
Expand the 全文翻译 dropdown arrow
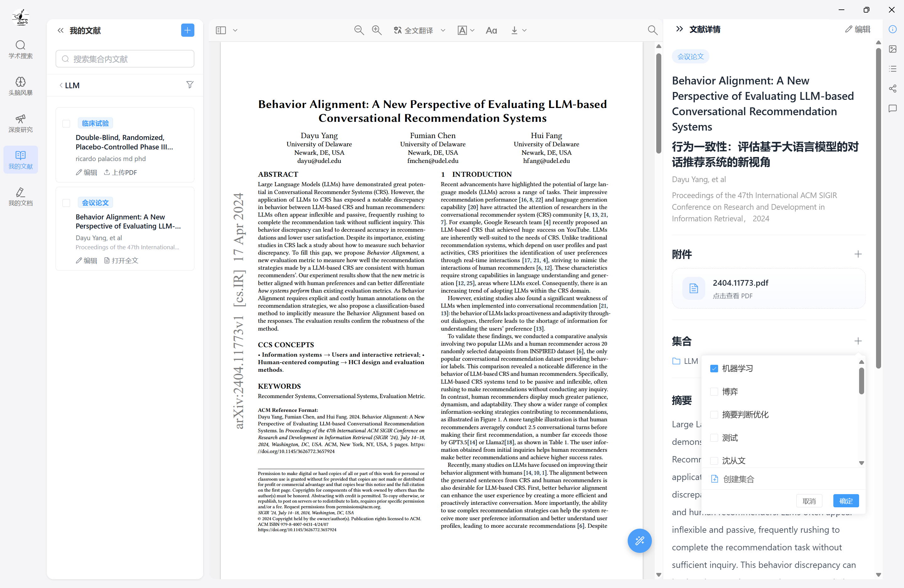[x=443, y=30]
